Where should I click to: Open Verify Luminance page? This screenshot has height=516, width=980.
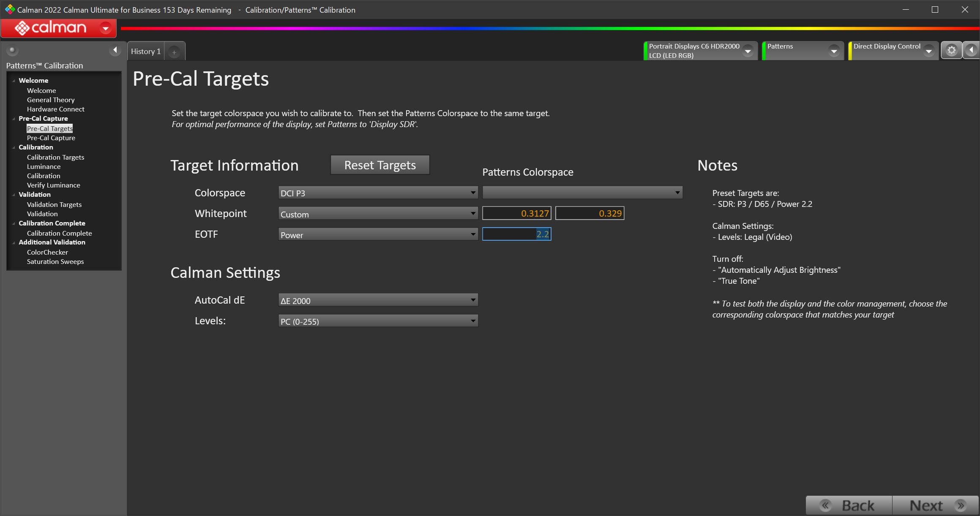click(54, 185)
